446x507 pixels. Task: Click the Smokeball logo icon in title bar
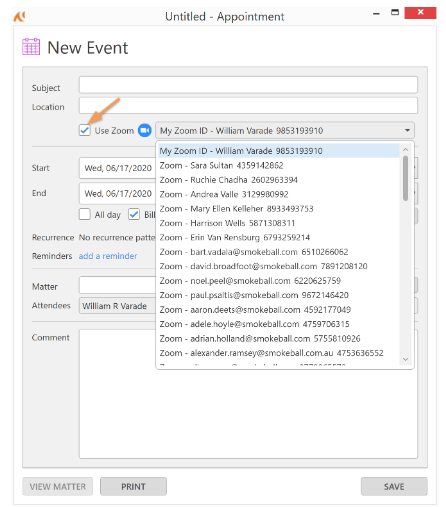tap(19, 16)
